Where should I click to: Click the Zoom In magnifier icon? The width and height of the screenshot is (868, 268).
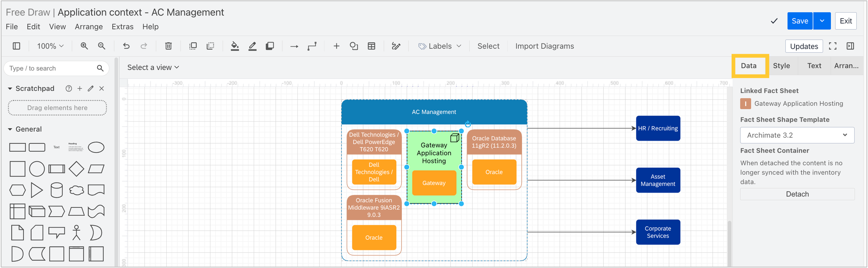point(84,46)
